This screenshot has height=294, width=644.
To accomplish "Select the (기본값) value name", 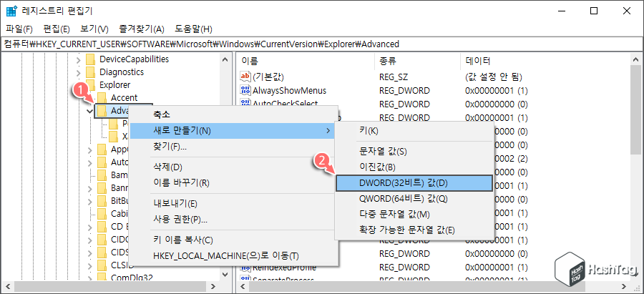I will coord(268,77).
